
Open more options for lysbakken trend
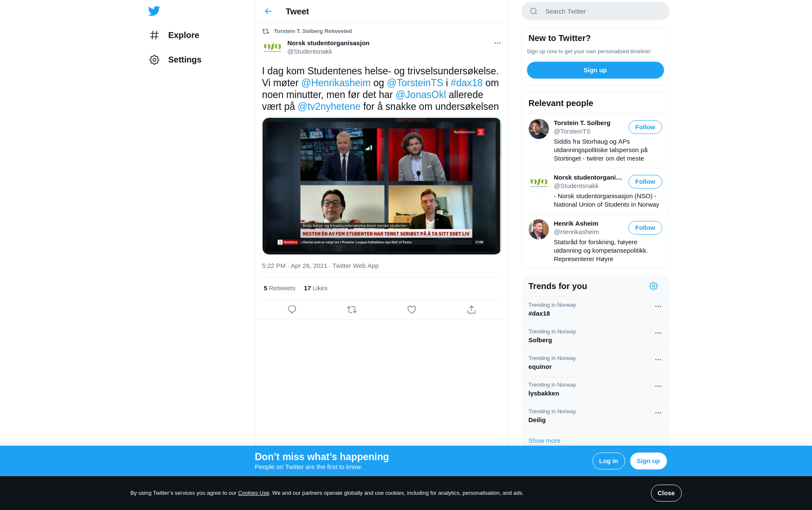click(658, 386)
